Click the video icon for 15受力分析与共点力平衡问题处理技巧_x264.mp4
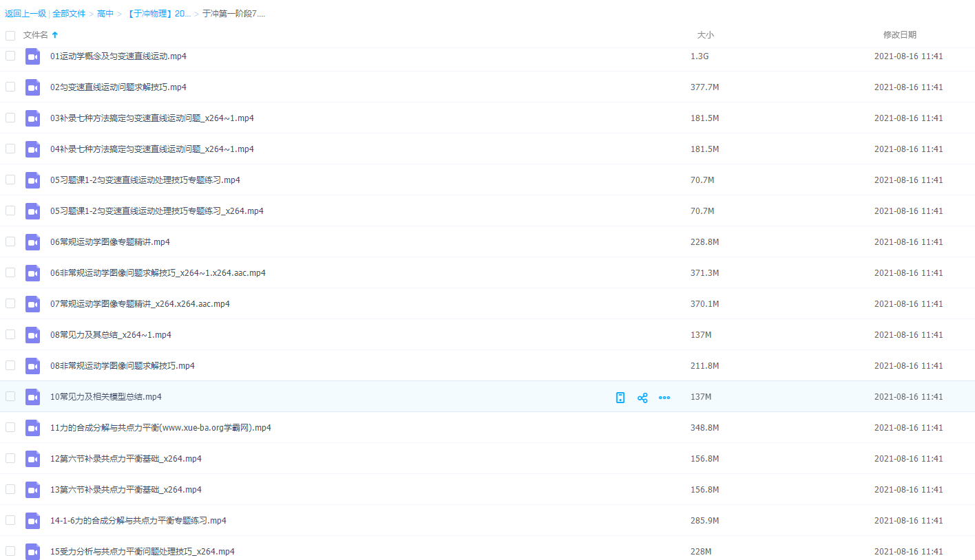Image resolution: width=975 pixels, height=560 pixels. (33, 552)
